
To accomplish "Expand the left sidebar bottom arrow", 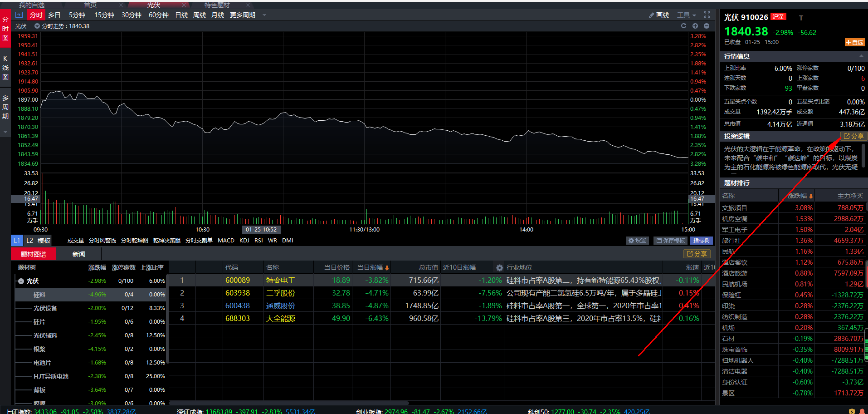I will (5, 132).
